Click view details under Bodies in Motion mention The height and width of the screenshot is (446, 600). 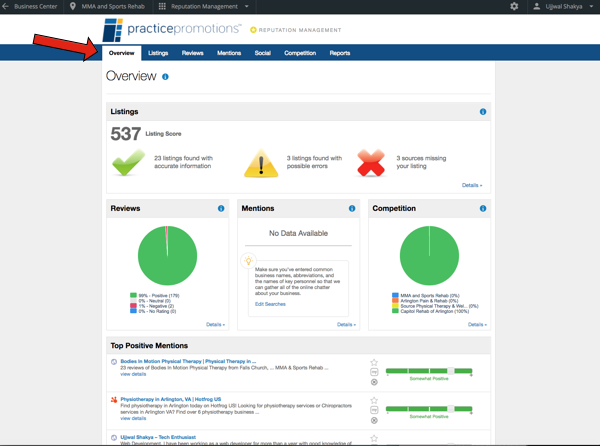(133, 374)
